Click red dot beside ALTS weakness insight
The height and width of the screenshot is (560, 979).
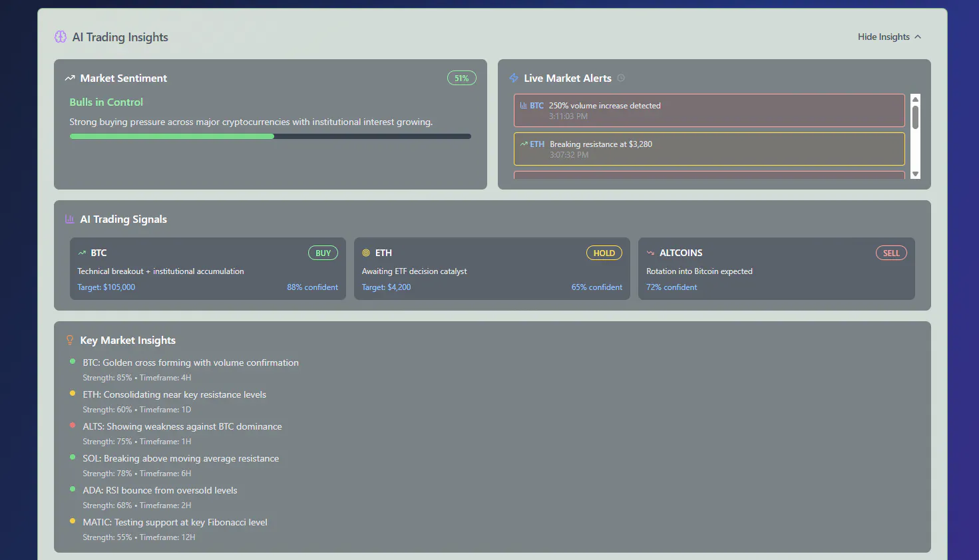73,425
